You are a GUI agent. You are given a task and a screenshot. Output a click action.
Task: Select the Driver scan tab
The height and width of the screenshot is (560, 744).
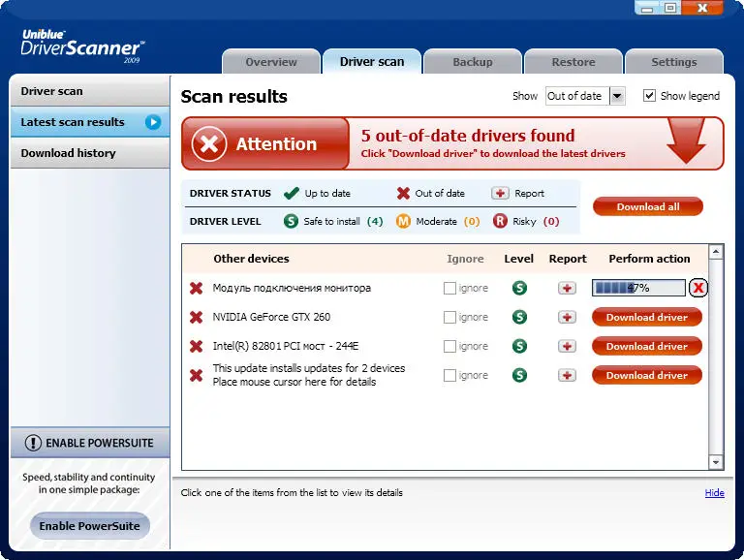(x=372, y=62)
